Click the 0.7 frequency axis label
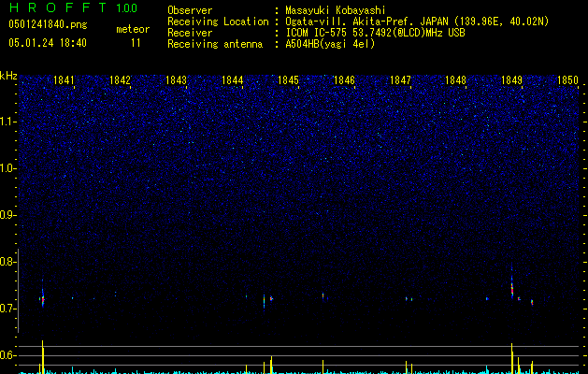The height and width of the screenshot is (374, 588). [x=7, y=309]
